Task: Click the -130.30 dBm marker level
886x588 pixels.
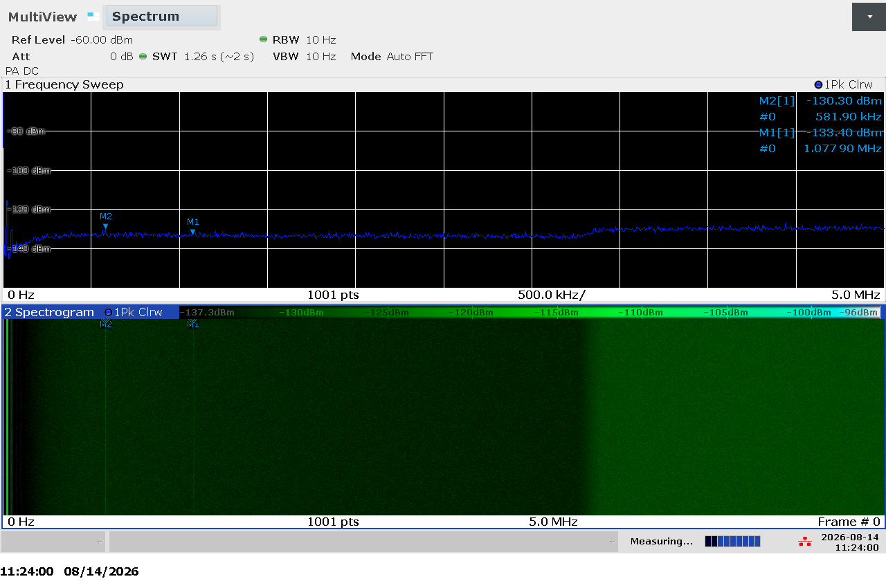Action: click(844, 101)
